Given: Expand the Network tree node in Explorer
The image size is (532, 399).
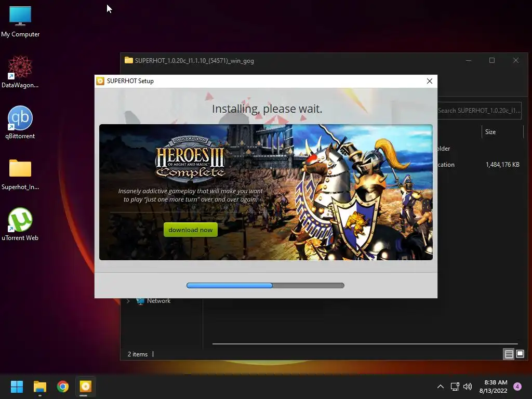Looking at the screenshot, I should click(128, 301).
